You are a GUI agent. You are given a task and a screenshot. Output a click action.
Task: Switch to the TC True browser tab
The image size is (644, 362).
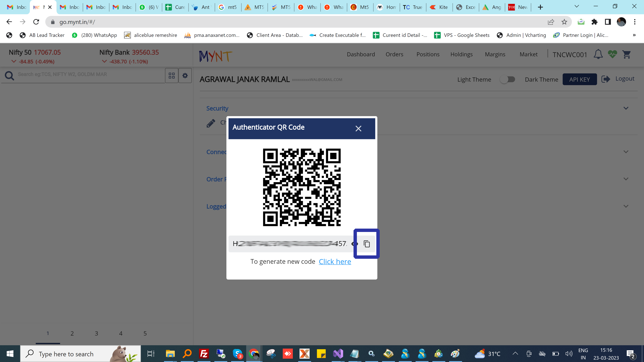pyautogui.click(x=413, y=7)
